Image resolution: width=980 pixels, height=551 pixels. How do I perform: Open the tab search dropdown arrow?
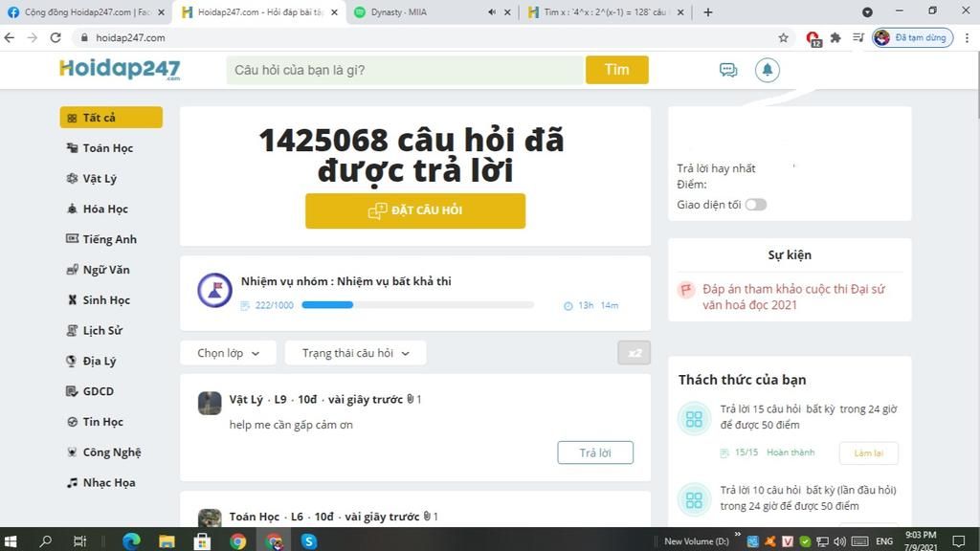point(867,11)
